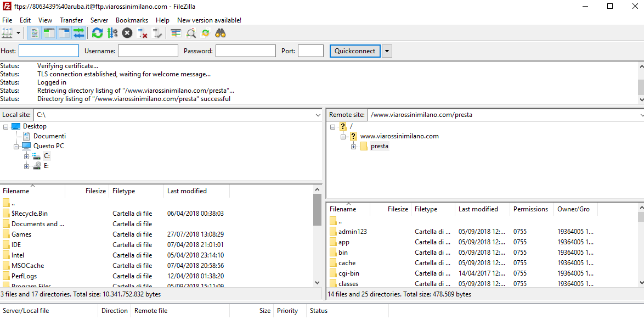The width and height of the screenshot is (644, 336).
Task: Select the IDE local folder
Action: (x=16, y=245)
